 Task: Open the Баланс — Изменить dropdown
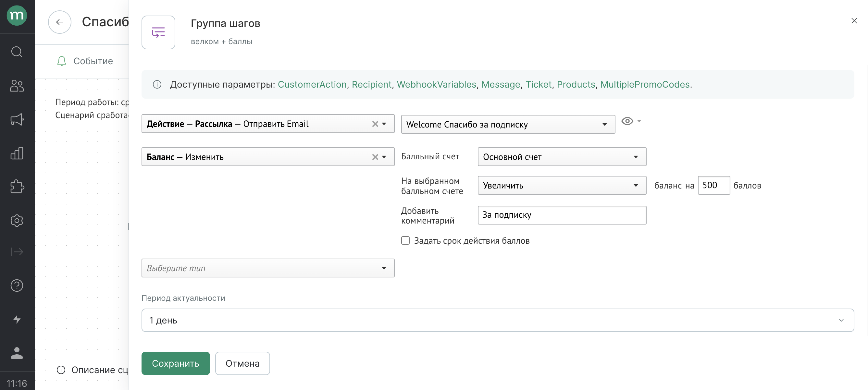pyautogui.click(x=268, y=157)
